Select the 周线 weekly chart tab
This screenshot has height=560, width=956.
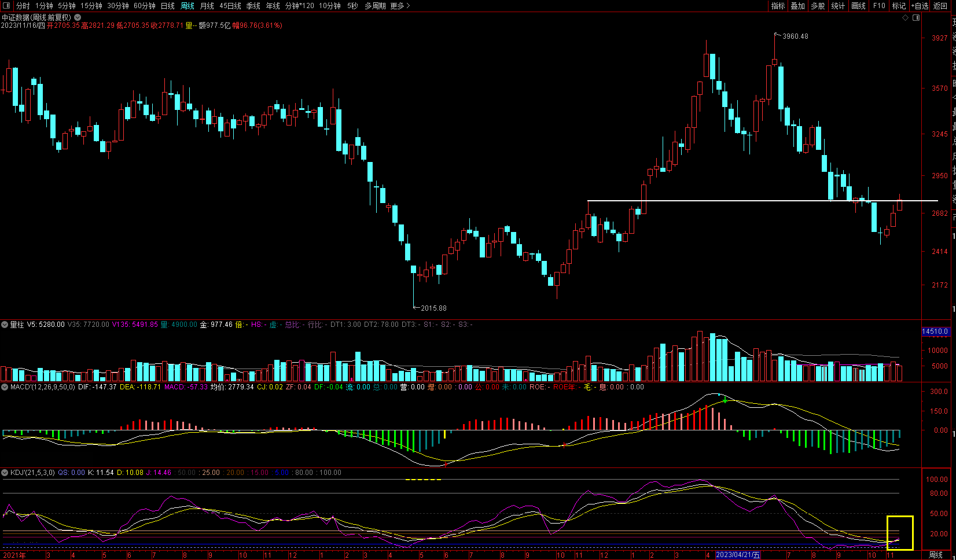[187, 6]
